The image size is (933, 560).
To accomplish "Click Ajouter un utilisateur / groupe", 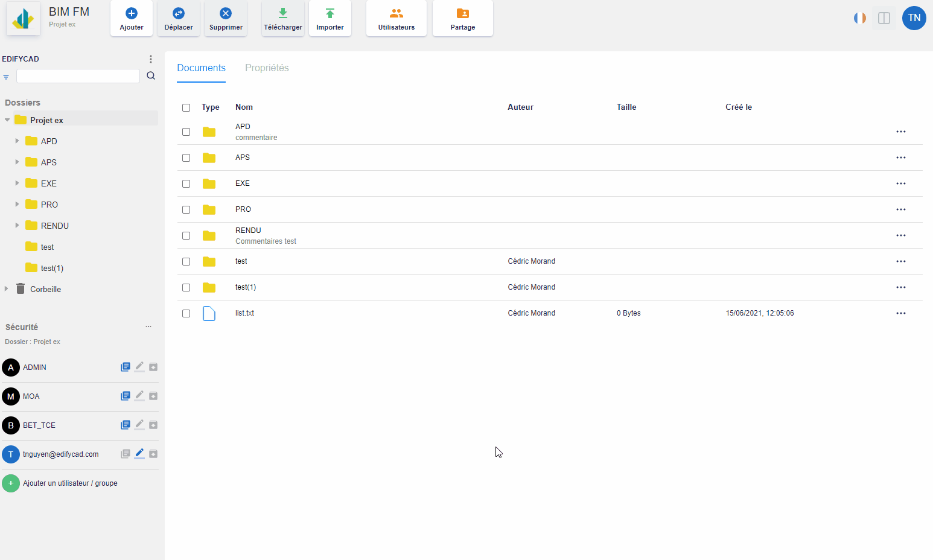I will pyautogui.click(x=70, y=483).
